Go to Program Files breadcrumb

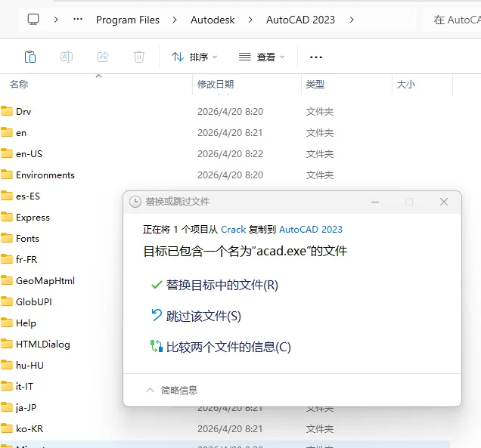pyautogui.click(x=128, y=20)
